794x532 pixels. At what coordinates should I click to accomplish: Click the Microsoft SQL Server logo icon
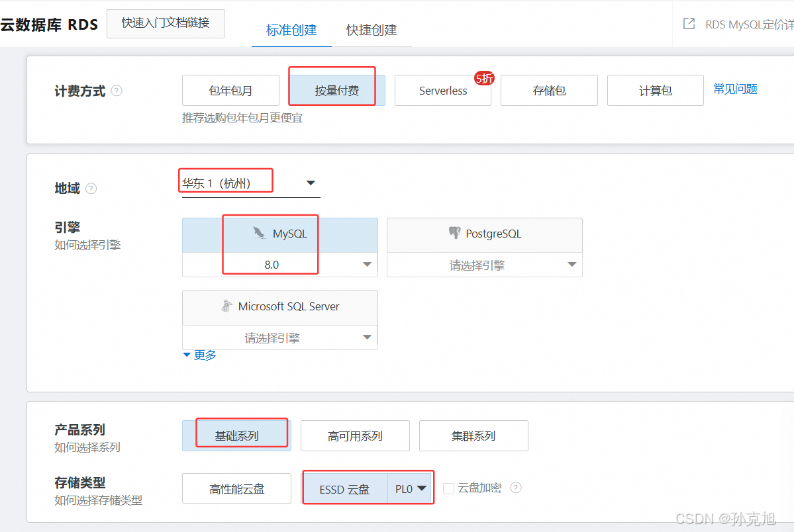pos(226,306)
